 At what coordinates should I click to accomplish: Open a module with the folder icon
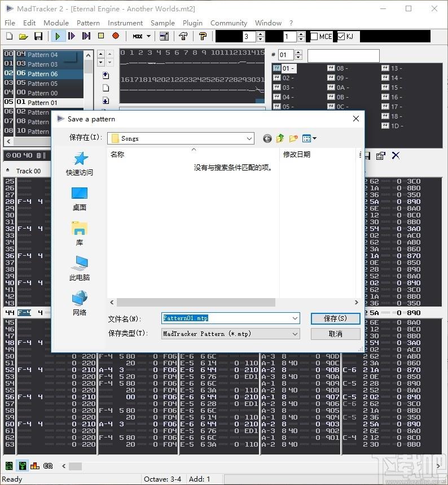[24, 36]
